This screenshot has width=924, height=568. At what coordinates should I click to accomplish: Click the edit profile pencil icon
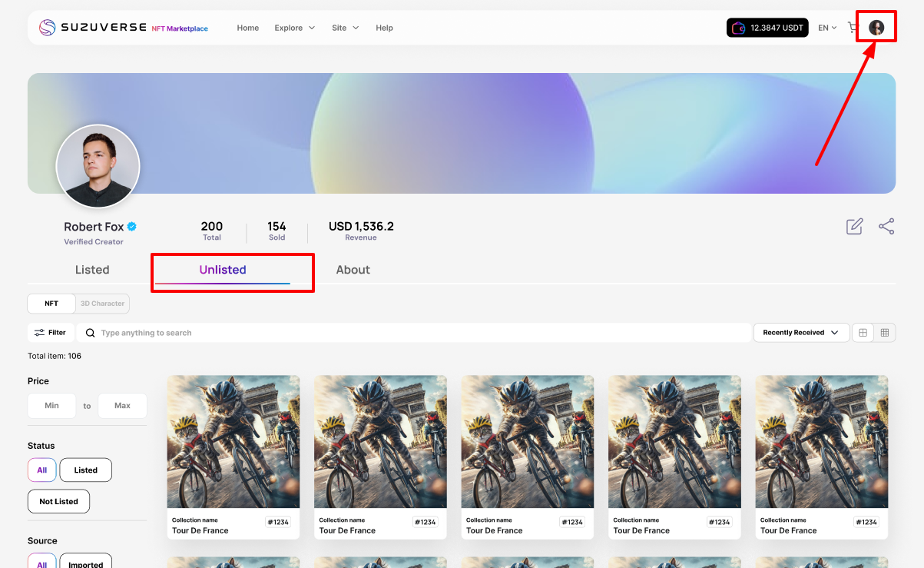(854, 227)
